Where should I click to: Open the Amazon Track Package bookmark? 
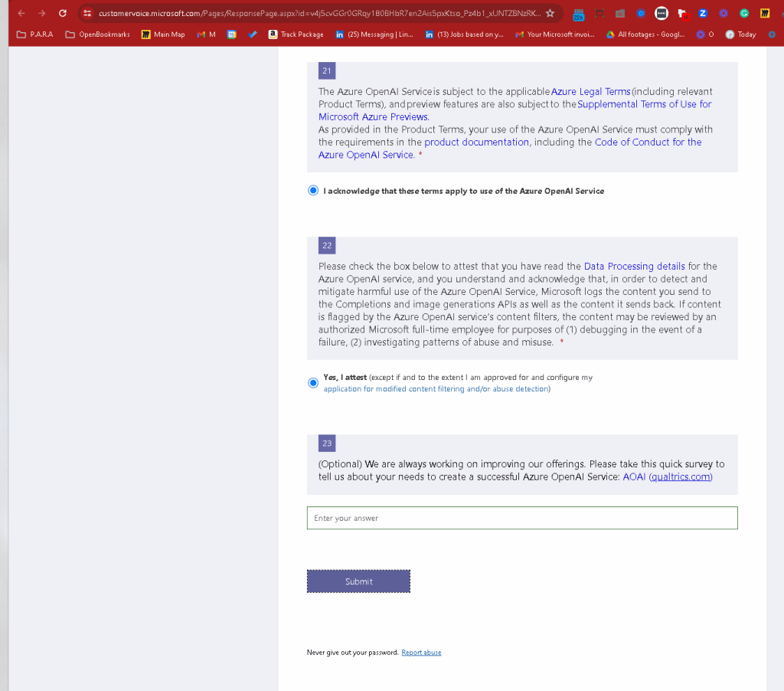click(x=296, y=34)
